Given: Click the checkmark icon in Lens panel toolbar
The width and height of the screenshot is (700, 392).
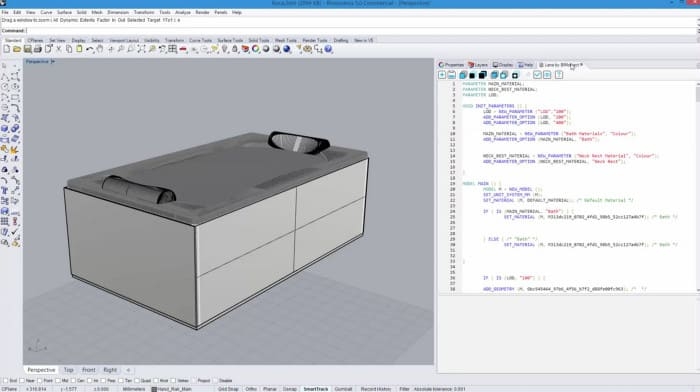Looking at the screenshot, I should click(x=538, y=75).
